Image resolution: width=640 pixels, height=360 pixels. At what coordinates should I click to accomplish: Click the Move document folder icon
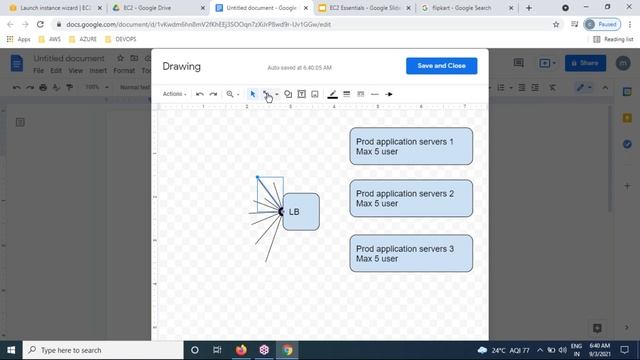[134, 58]
